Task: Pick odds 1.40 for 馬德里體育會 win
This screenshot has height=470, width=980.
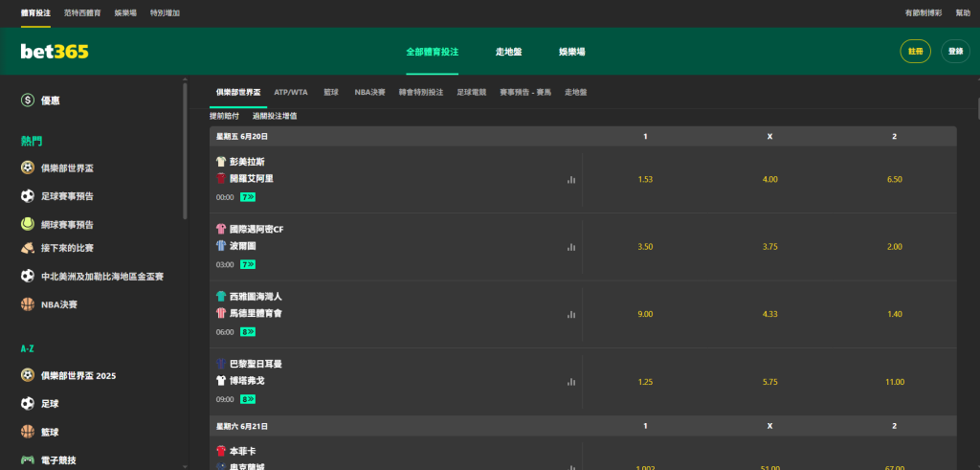Action: coord(895,314)
